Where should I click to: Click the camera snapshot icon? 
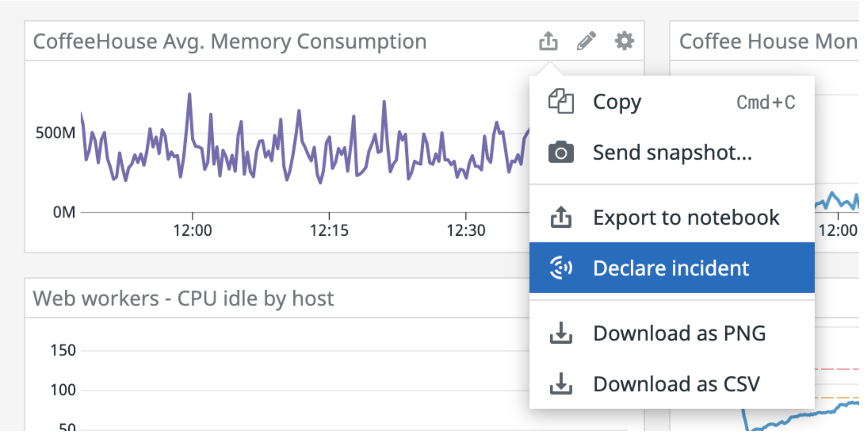point(561,153)
